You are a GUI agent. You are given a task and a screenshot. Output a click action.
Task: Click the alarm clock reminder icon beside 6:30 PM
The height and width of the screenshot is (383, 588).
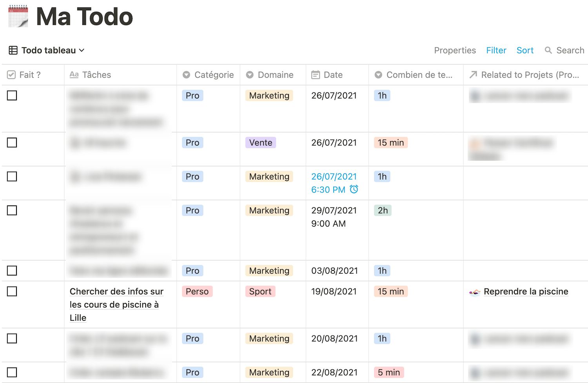tap(354, 189)
